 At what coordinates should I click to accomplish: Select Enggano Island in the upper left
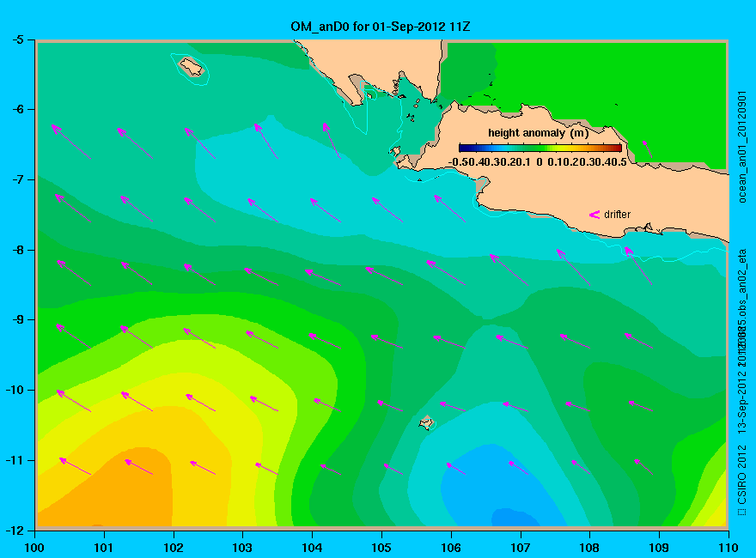(x=192, y=66)
